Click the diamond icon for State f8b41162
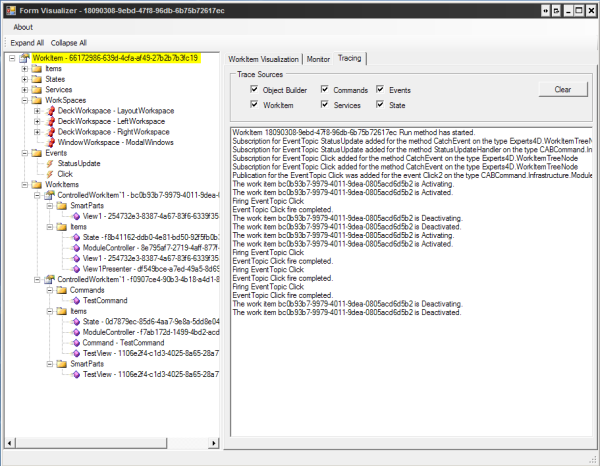 [x=76, y=237]
